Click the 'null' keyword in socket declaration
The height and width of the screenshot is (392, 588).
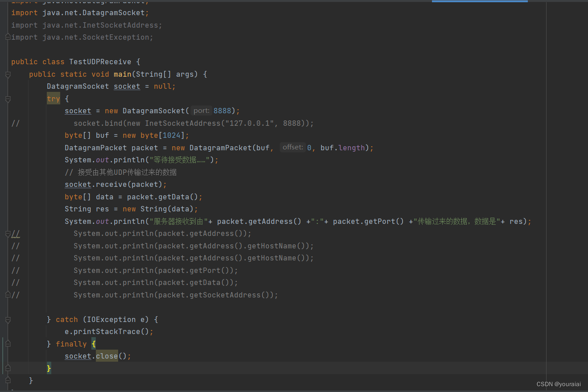point(163,86)
